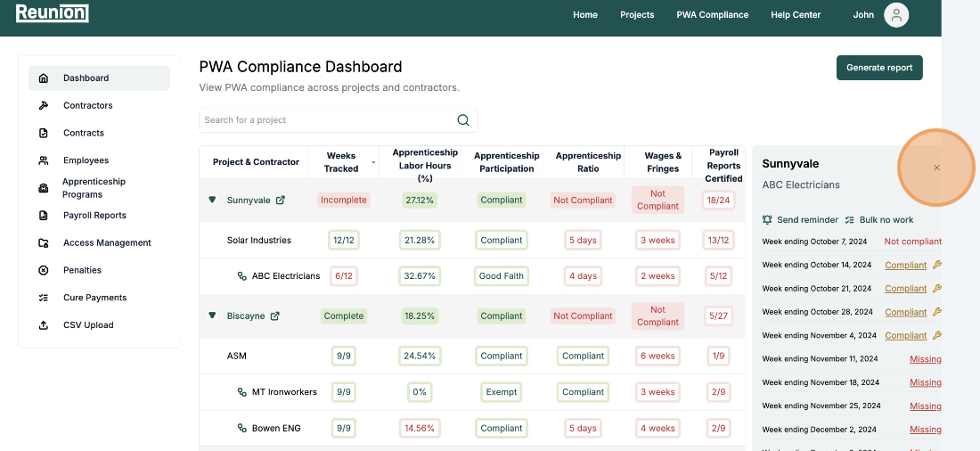This screenshot has height=451, width=980.
Task: Open Sunnyvale project external link icon
Action: (x=281, y=201)
